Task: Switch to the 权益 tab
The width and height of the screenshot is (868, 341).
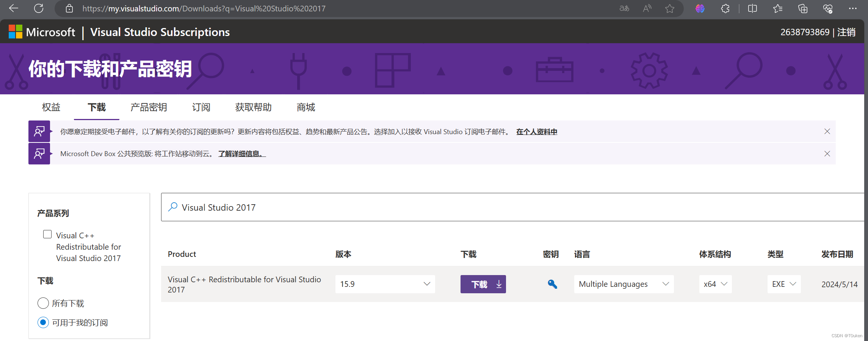Action: [x=51, y=107]
